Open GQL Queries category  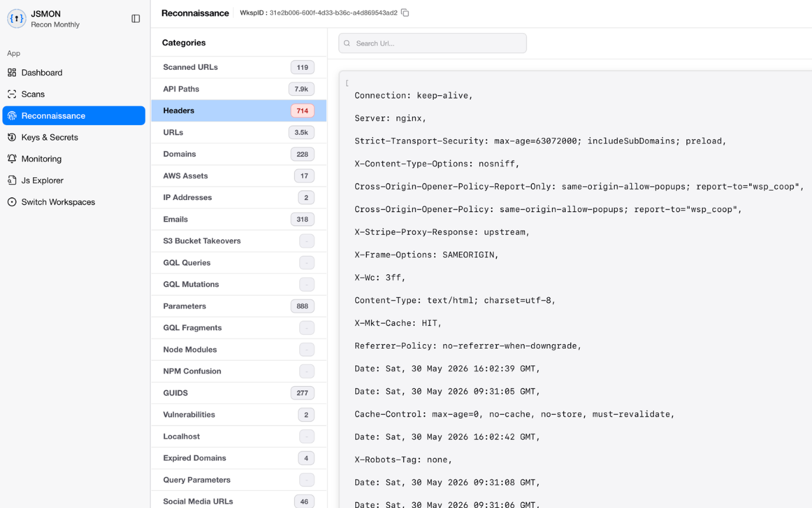(x=239, y=262)
